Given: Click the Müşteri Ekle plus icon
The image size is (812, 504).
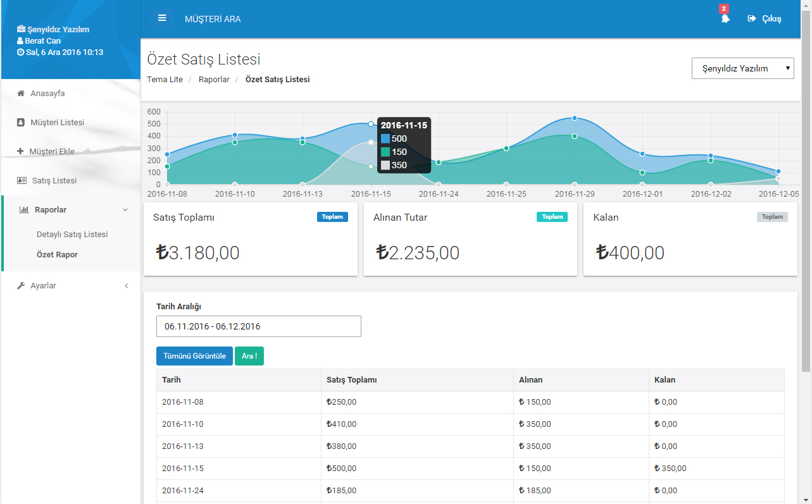Looking at the screenshot, I should pyautogui.click(x=20, y=152).
